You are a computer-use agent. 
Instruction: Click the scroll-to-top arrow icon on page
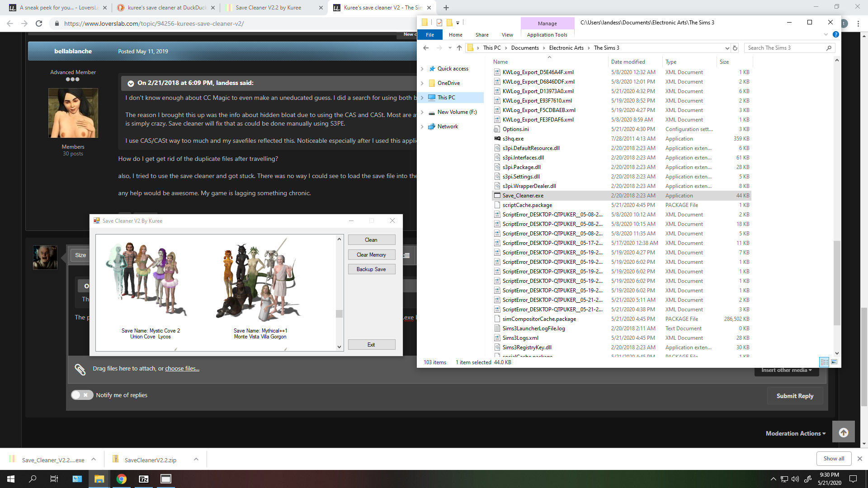pyautogui.click(x=844, y=433)
